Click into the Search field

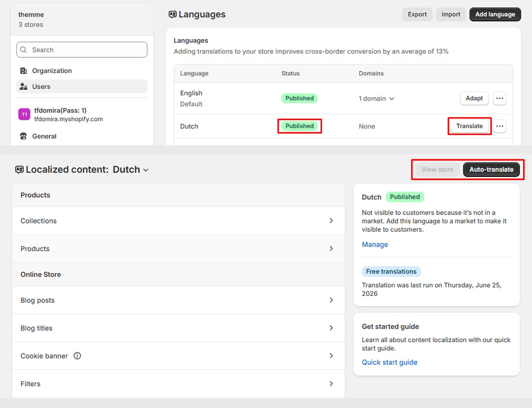[x=82, y=50]
